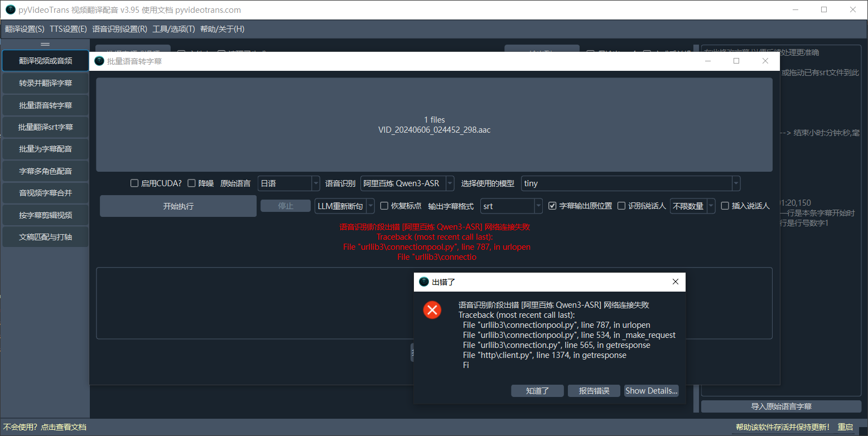
Task: Click the sidebar collapse handle icon
Action: pos(45,44)
